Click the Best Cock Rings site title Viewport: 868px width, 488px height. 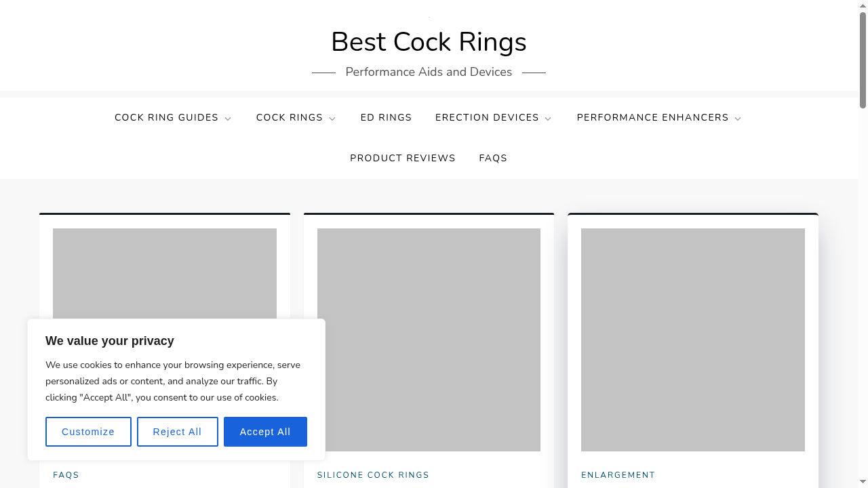[429, 42]
